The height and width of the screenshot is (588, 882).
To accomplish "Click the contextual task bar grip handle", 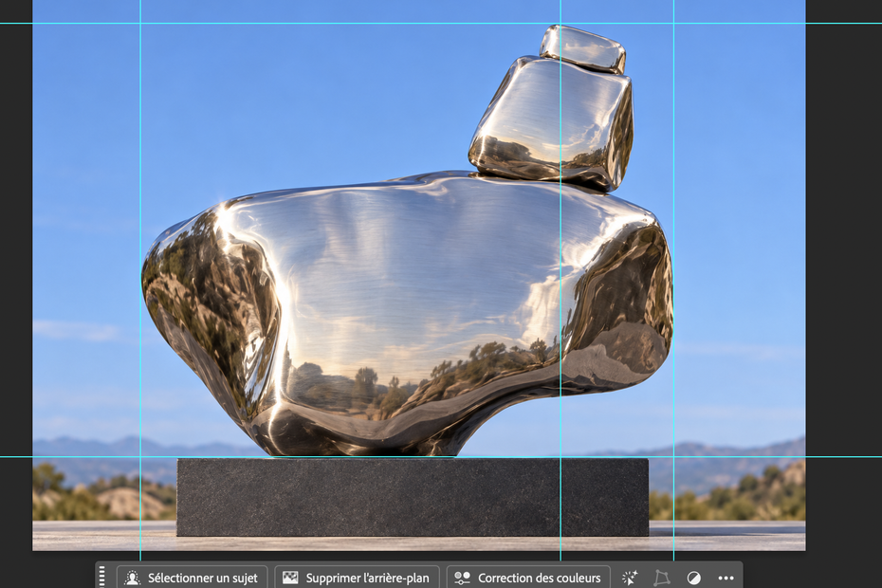I will tap(101, 577).
